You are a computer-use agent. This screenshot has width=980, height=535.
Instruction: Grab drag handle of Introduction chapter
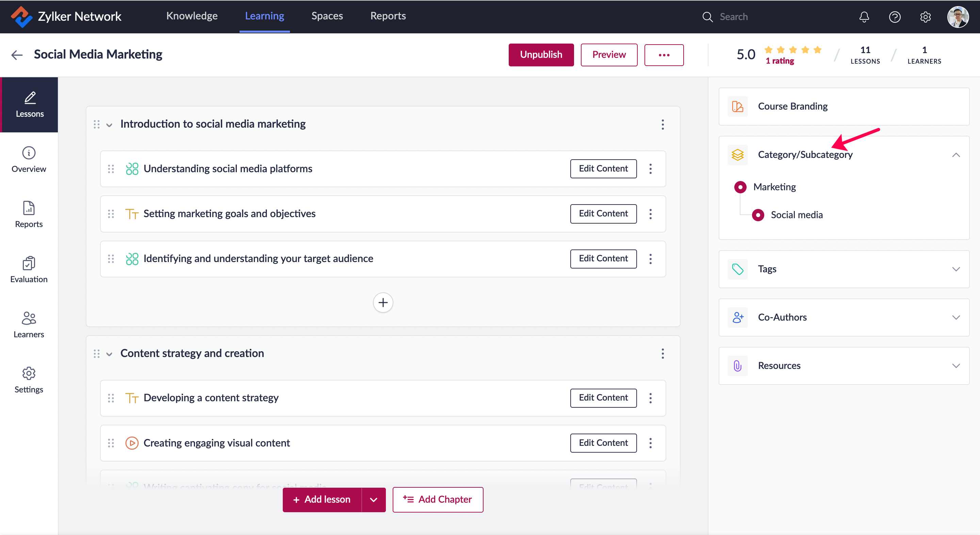(97, 125)
